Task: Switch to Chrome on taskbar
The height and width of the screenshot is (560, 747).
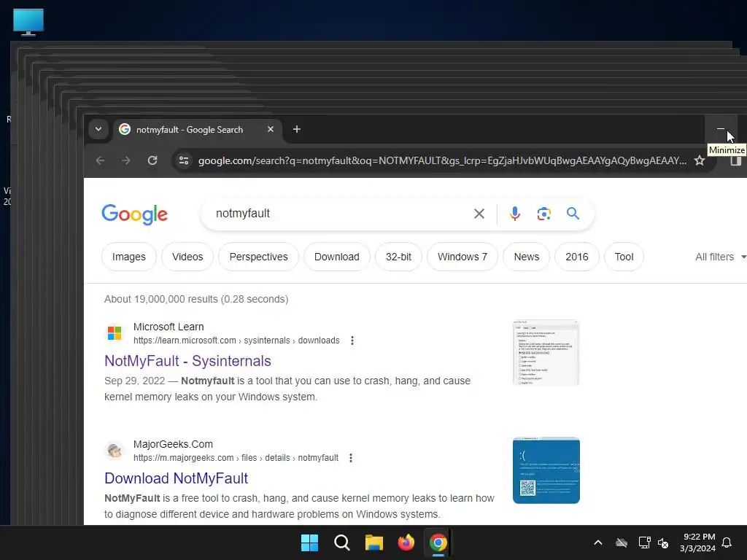Action: click(438, 542)
